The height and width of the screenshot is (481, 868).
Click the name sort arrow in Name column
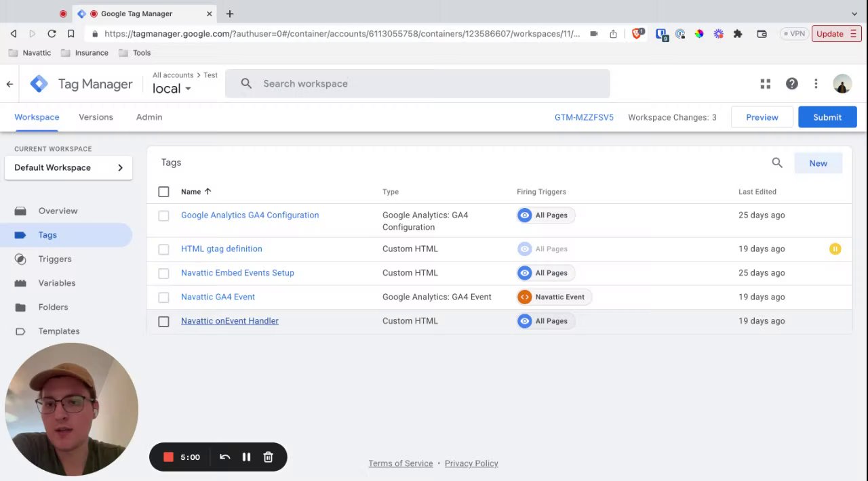point(208,192)
